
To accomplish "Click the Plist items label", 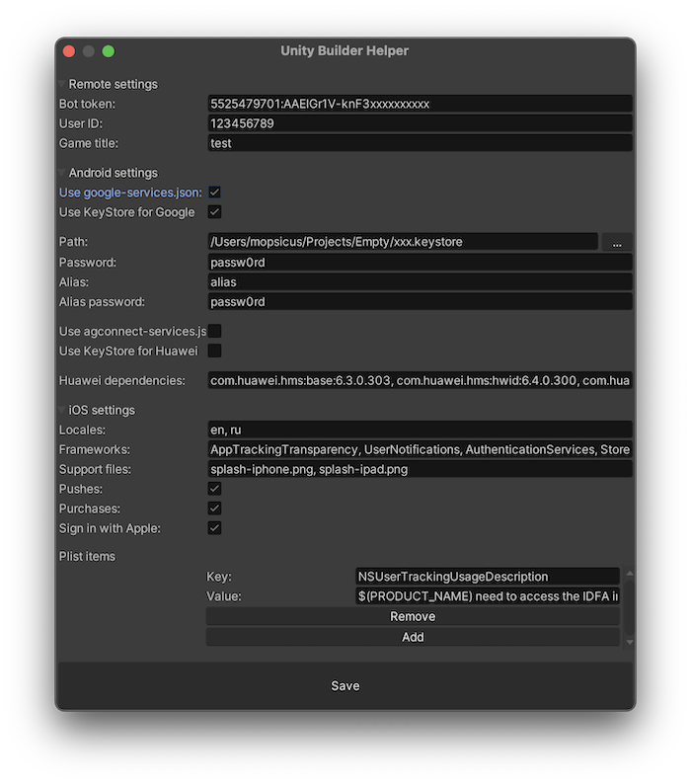I will pyautogui.click(x=87, y=556).
